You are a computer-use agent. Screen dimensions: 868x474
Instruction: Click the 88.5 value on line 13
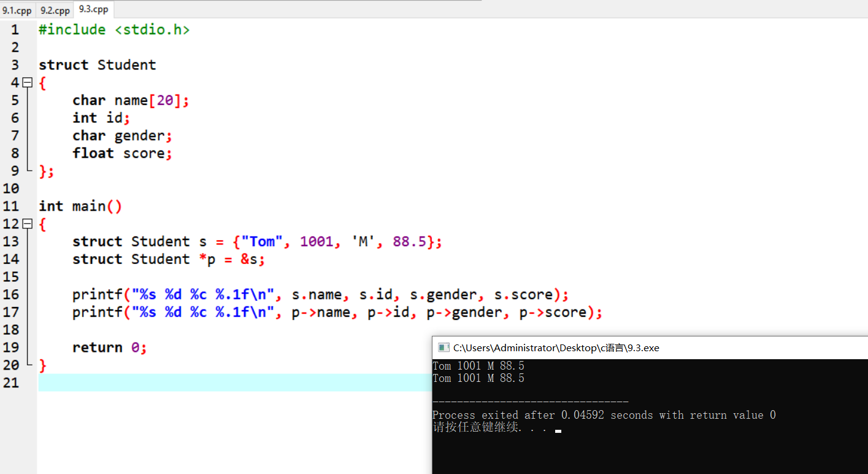(409, 241)
